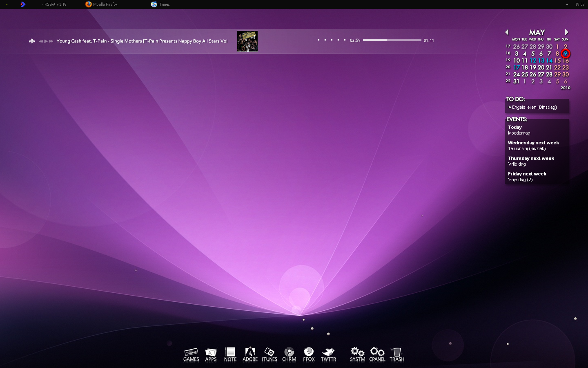Click the album artwork thumbnail
This screenshot has height=368, width=588.
[247, 41]
